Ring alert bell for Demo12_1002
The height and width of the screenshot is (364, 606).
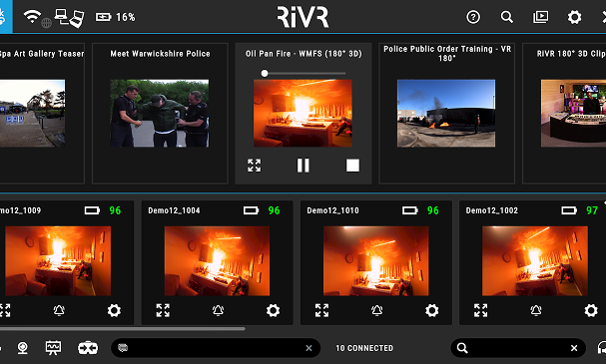pos(536,310)
